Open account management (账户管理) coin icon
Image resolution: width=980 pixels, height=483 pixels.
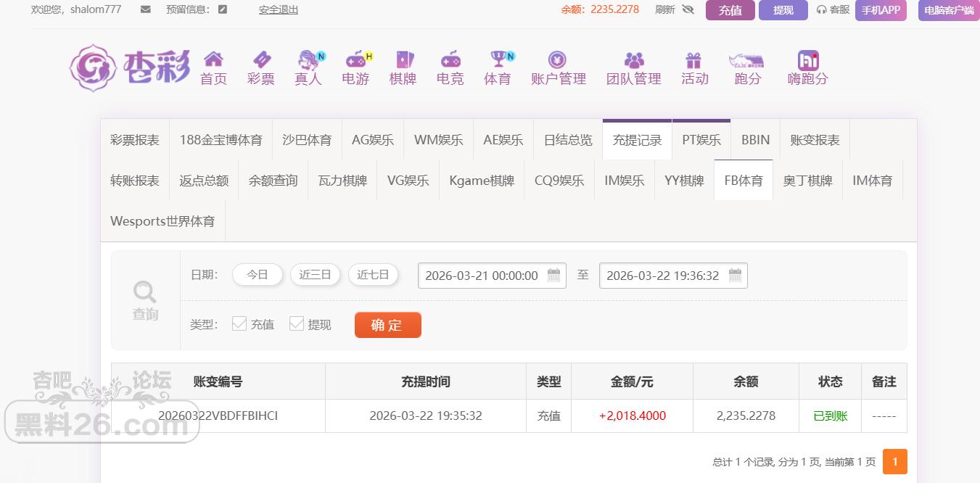(557, 59)
